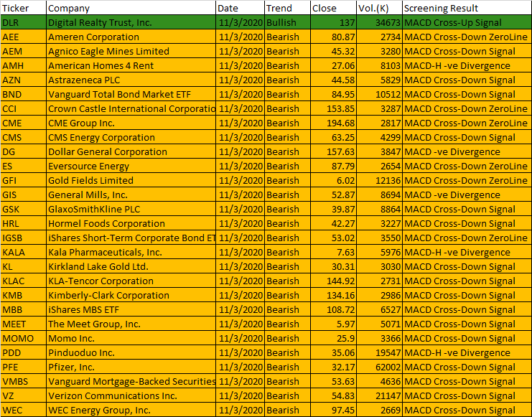The image size is (532, 417).
Task: Select CMS Energy Corporation cell
Action: (131, 137)
